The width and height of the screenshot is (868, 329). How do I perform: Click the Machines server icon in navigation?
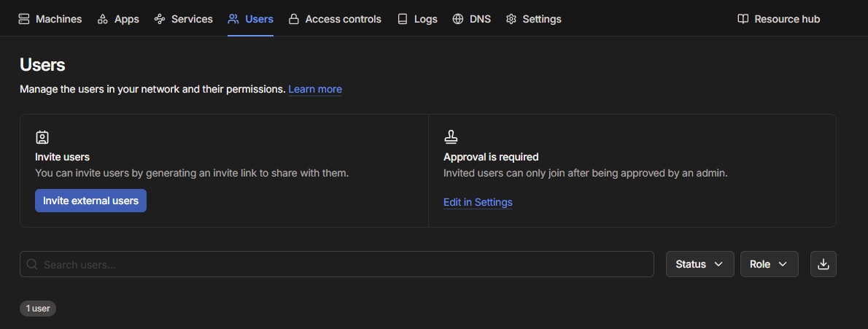[25, 19]
